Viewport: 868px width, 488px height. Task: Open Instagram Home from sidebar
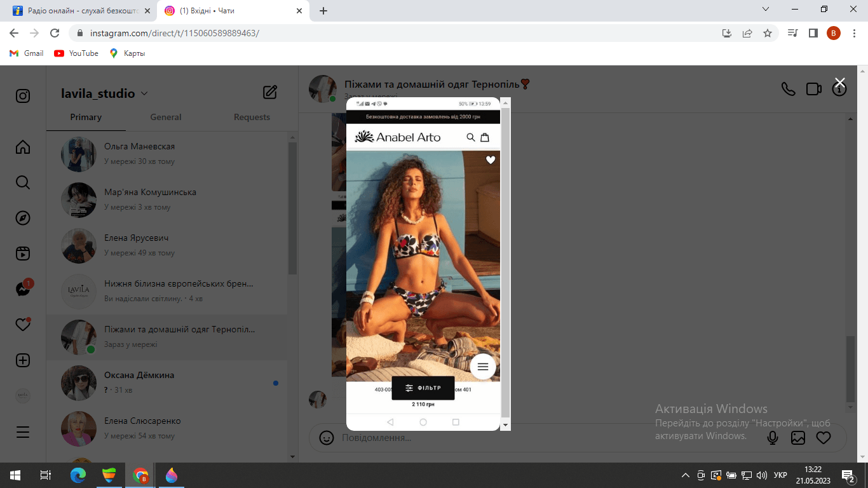pyautogui.click(x=23, y=147)
